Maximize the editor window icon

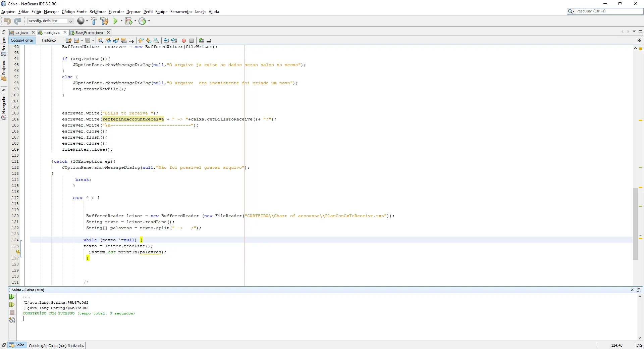click(x=640, y=32)
